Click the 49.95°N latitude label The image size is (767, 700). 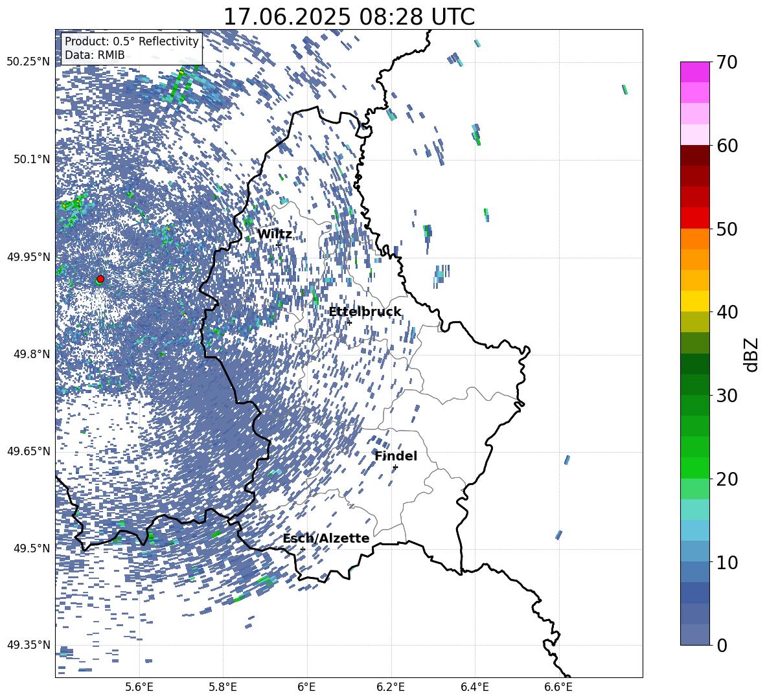point(29,256)
